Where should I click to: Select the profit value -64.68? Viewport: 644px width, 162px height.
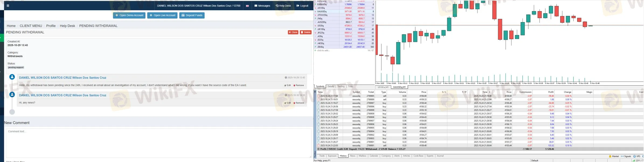[x=551, y=103]
